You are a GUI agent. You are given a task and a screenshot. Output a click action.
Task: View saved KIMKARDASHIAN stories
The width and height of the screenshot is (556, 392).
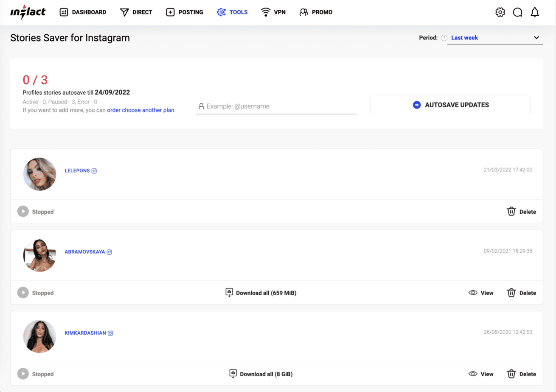point(481,374)
